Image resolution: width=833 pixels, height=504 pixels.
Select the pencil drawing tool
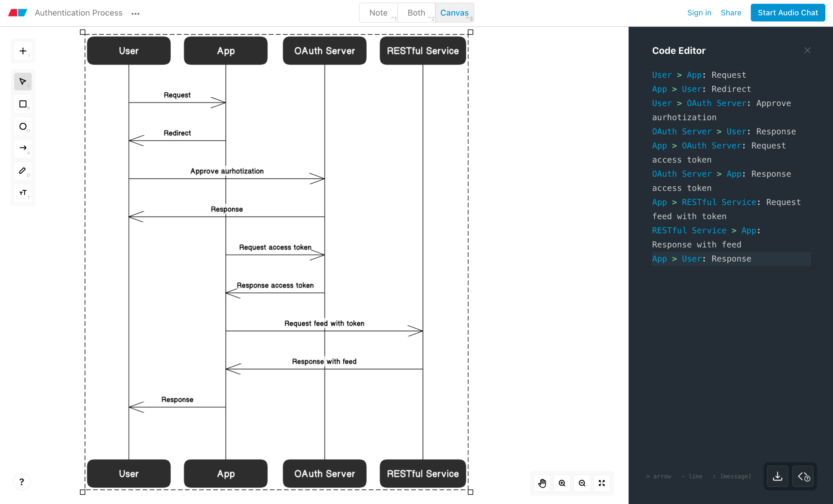(x=23, y=171)
